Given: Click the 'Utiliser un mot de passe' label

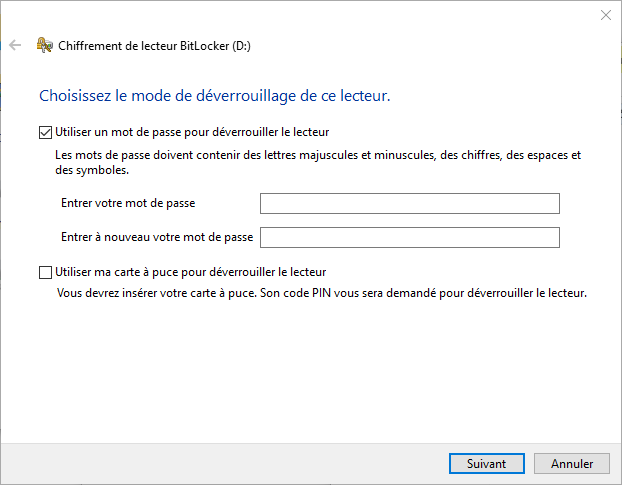Looking at the screenshot, I should [192, 132].
